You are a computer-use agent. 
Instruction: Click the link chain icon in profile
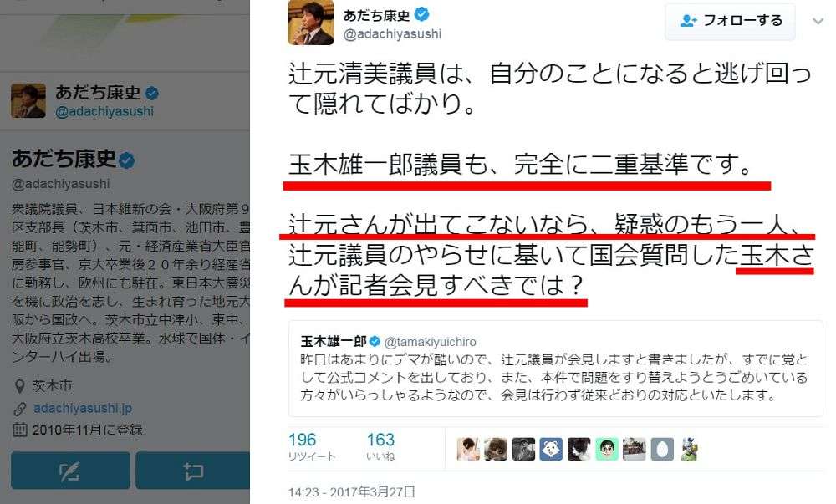click(20, 409)
